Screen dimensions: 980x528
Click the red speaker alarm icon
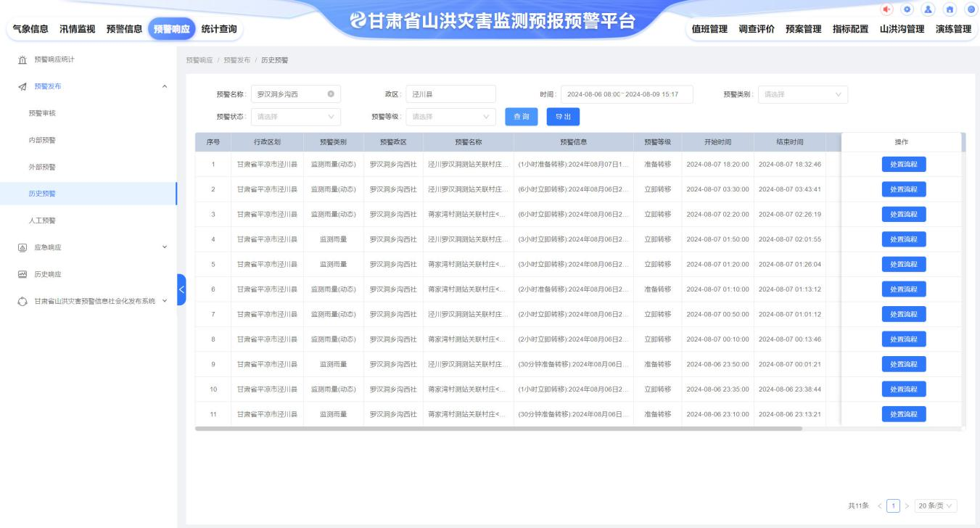point(886,8)
